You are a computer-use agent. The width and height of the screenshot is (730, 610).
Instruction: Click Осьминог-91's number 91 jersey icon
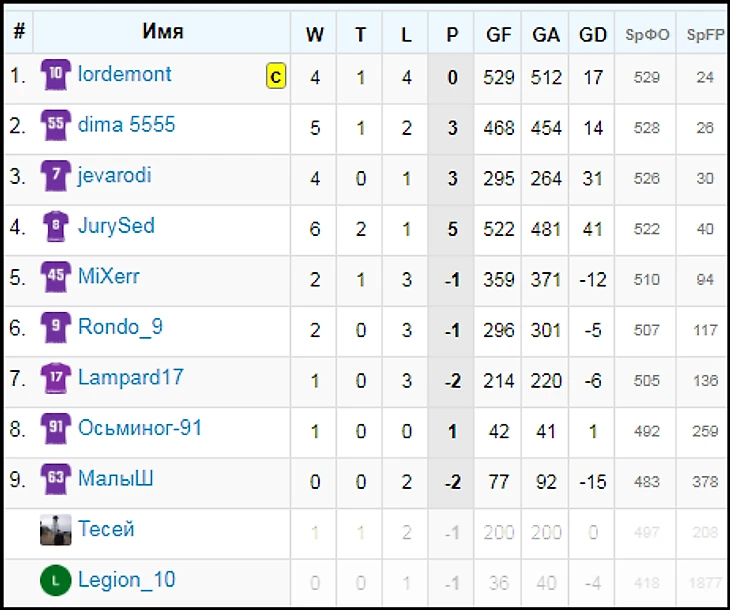[x=56, y=428]
